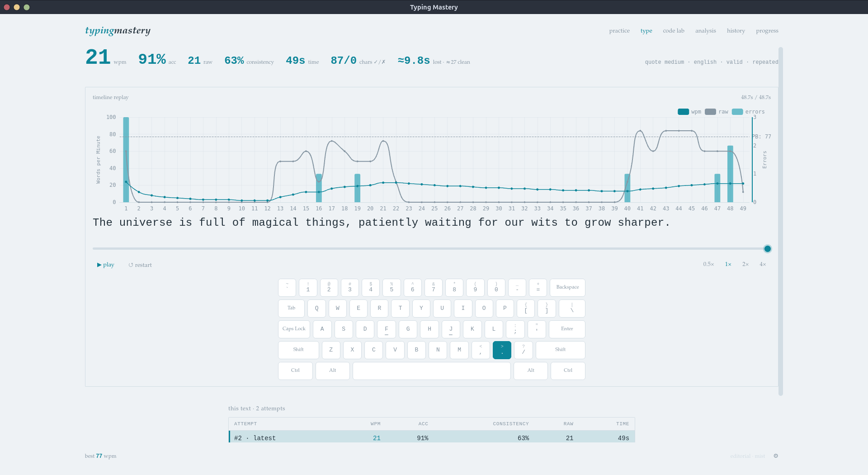Image resolution: width=868 pixels, height=475 pixels.
Task: Click the backslash key
Action: point(572,309)
